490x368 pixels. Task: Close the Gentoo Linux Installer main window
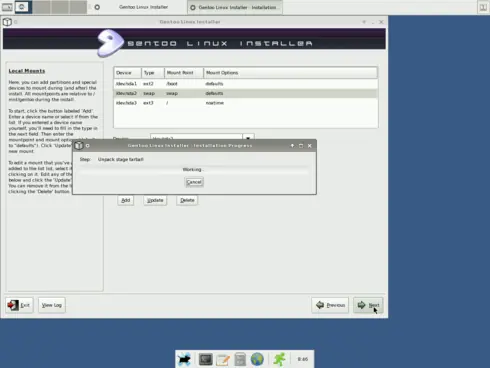click(381, 22)
